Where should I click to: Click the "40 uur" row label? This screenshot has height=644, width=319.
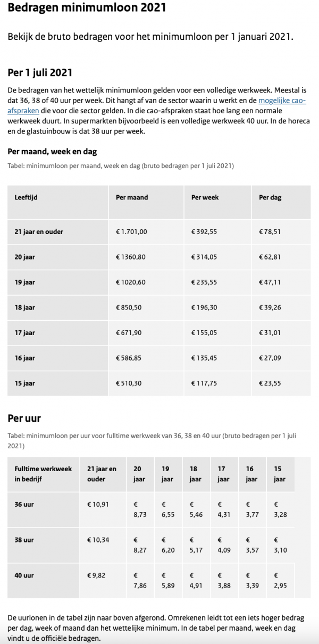pos(24,575)
